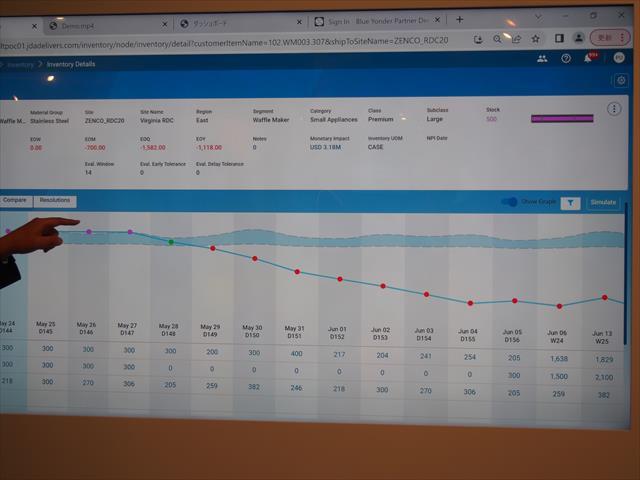Click the Monetary Impact USD 3.18M value
The width and height of the screenshot is (640, 480).
[325, 147]
